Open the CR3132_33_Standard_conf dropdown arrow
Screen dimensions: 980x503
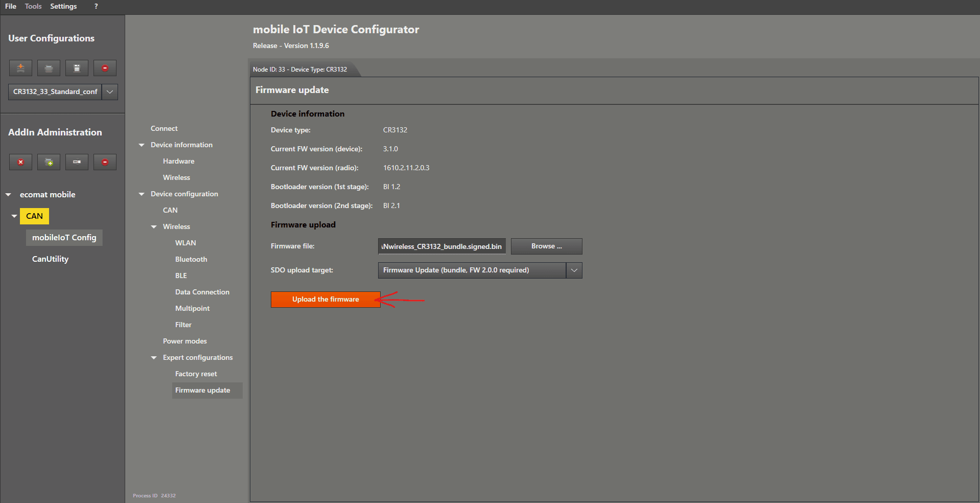tap(110, 92)
